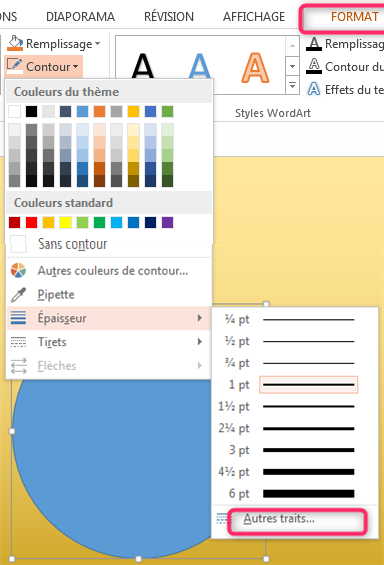
Task: Set line weight to 4½ pt
Action: coord(295,472)
